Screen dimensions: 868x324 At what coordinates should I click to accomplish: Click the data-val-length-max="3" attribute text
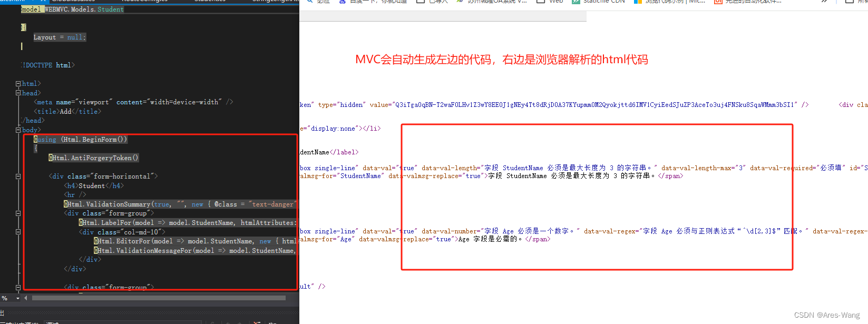click(704, 168)
